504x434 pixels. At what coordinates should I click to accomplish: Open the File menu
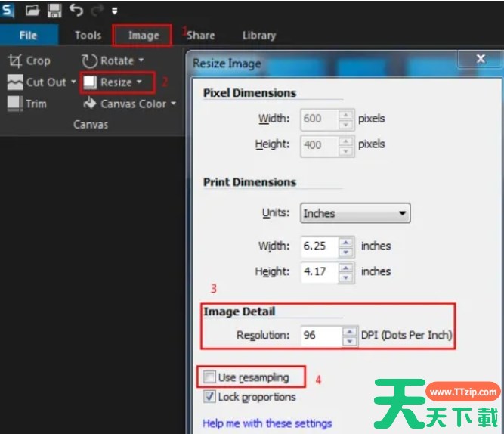28,35
